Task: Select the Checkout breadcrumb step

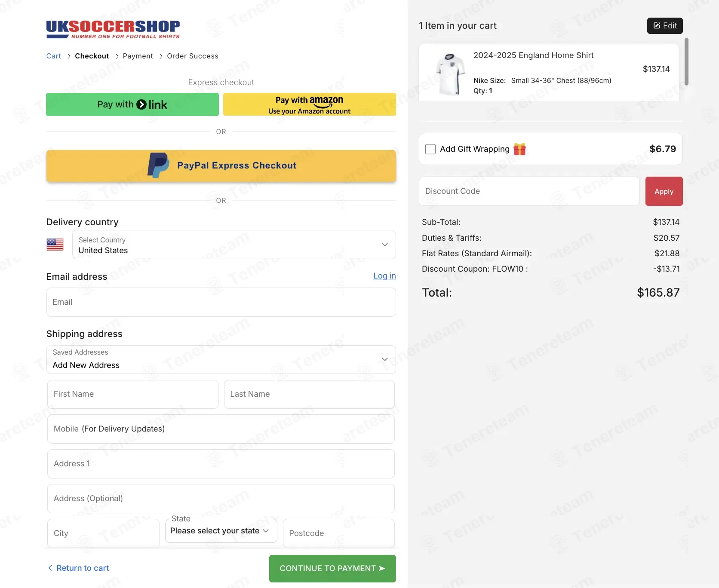Action: 92,56
